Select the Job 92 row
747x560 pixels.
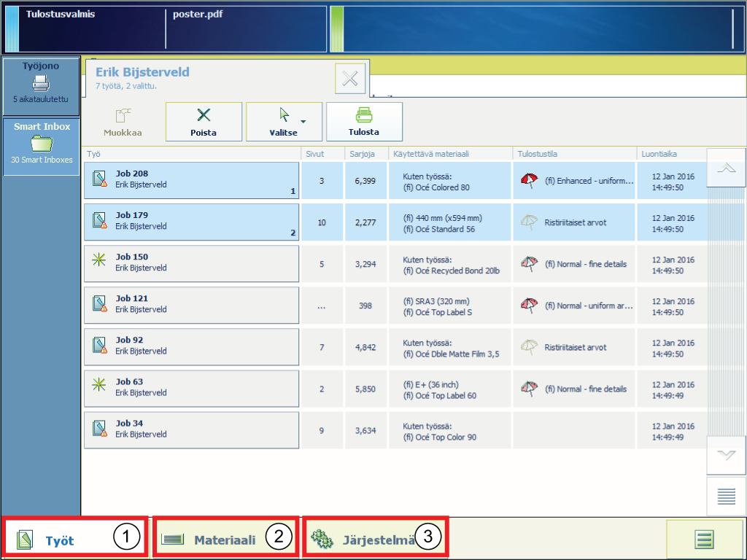pos(191,346)
